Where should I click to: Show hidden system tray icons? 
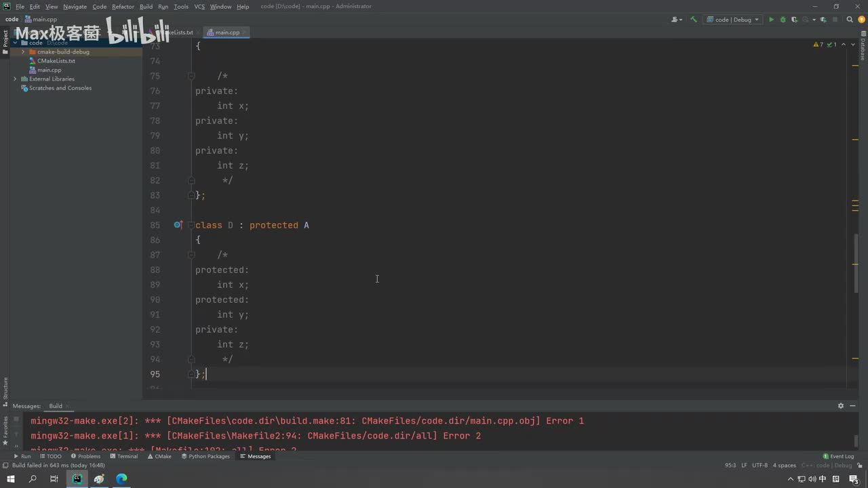(790, 479)
